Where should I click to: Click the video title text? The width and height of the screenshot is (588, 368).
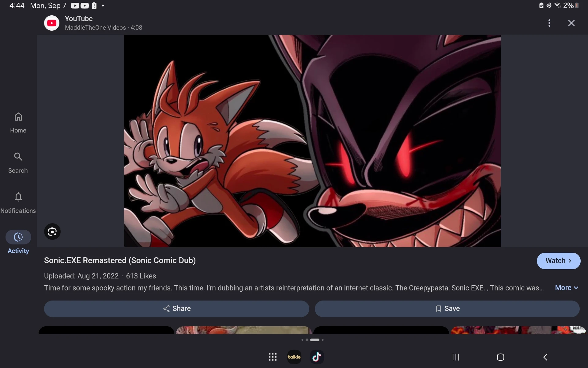click(120, 260)
